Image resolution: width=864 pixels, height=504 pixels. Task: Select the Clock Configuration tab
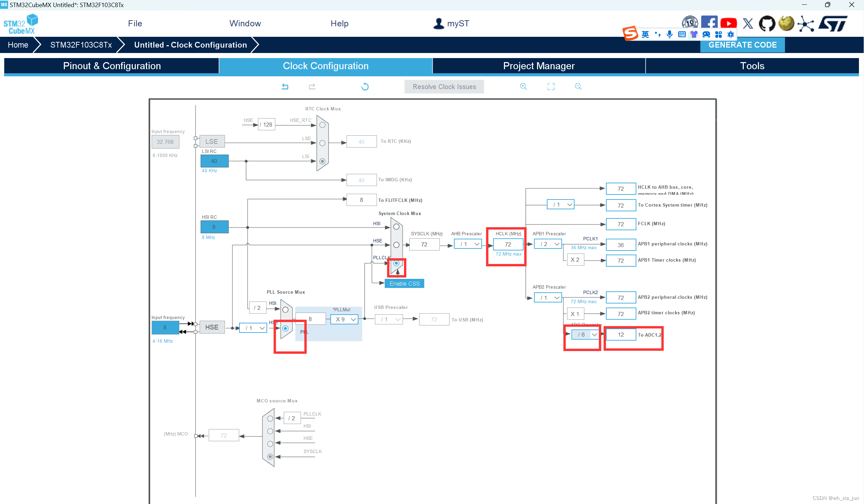tap(326, 66)
